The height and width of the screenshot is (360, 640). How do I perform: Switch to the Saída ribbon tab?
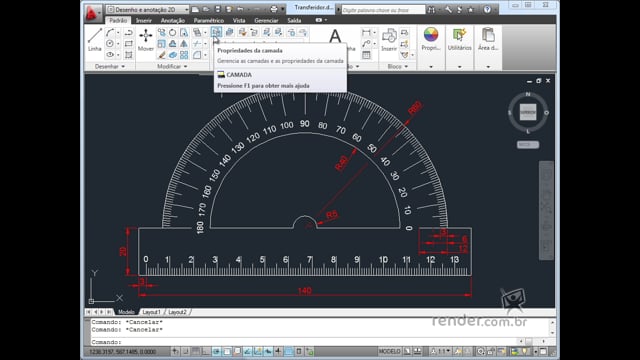pos(294,20)
